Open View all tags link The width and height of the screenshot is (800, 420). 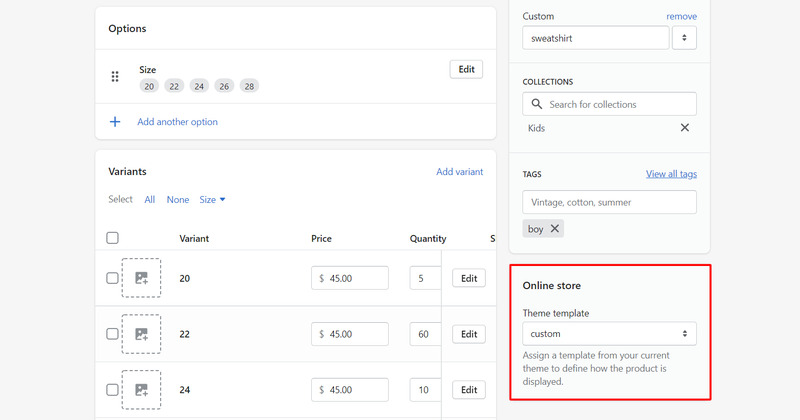671,174
